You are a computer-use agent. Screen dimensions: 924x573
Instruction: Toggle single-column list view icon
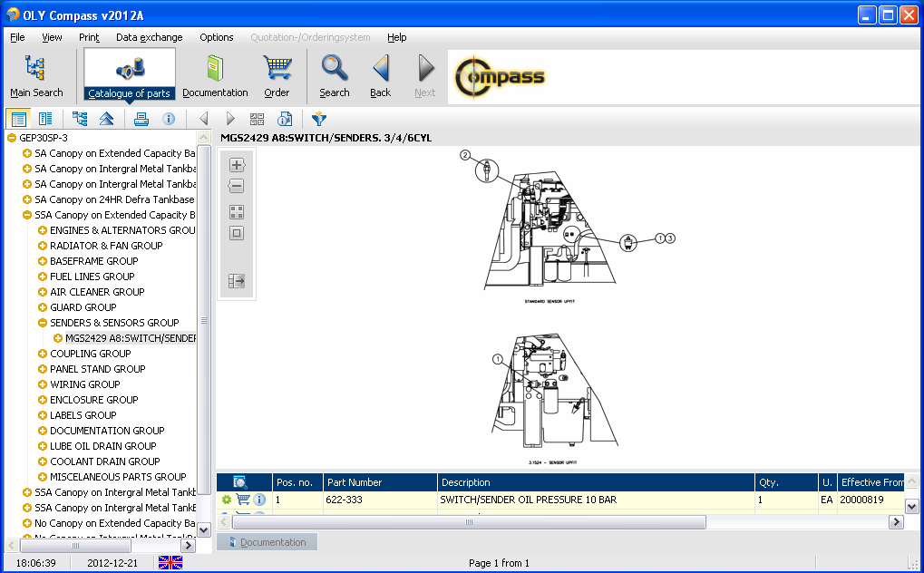(x=18, y=119)
